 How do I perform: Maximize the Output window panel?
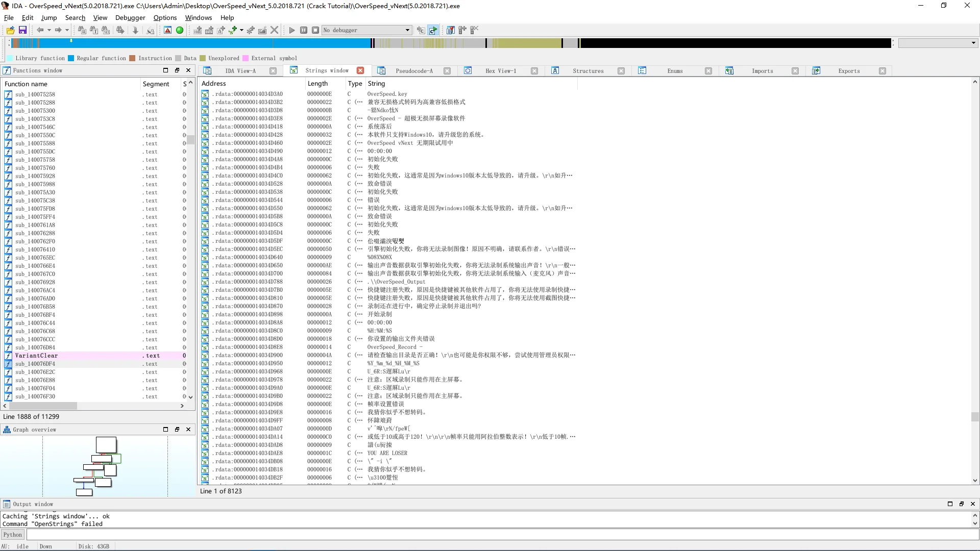pyautogui.click(x=950, y=504)
